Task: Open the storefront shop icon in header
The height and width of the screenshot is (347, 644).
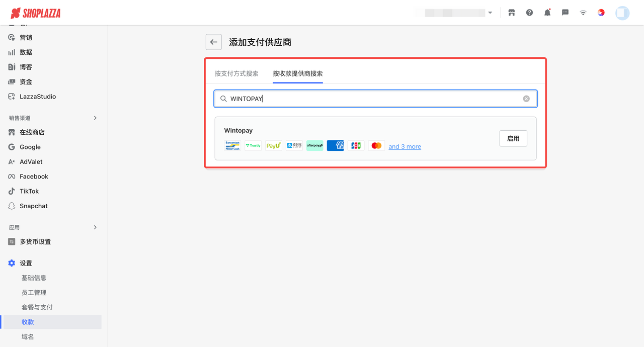Action: [512, 13]
